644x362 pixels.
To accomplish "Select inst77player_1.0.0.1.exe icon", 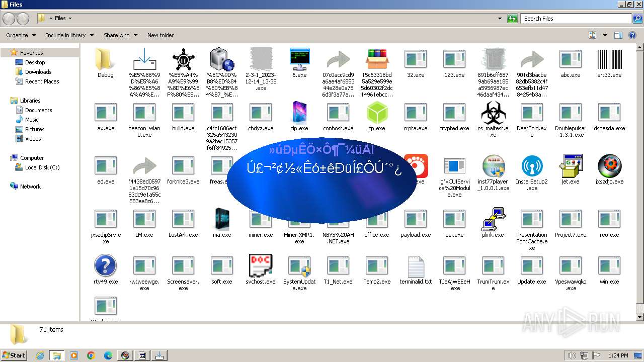I will (493, 166).
